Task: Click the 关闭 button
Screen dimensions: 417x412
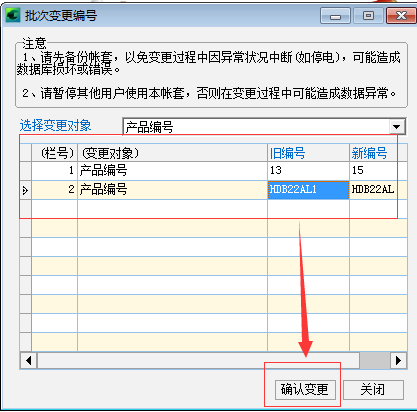Action: (x=373, y=389)
